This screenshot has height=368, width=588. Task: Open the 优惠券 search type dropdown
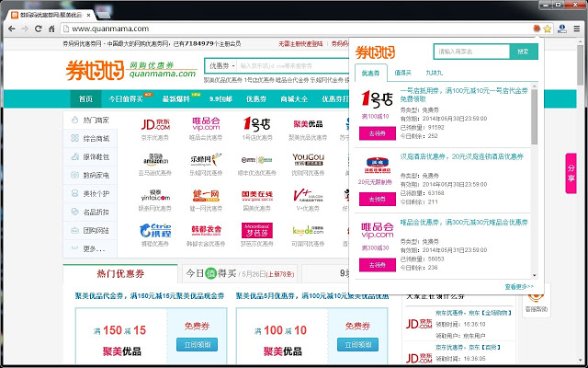coord(220,65)
